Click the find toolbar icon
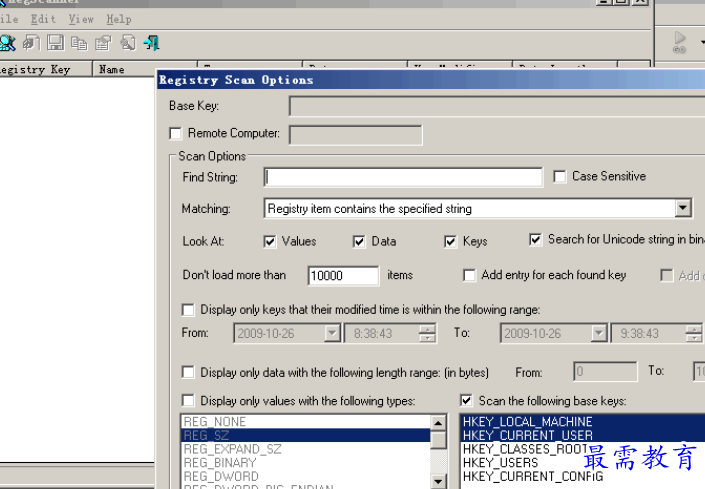Screen dimensions: 705x489 (x=128, y=43)
